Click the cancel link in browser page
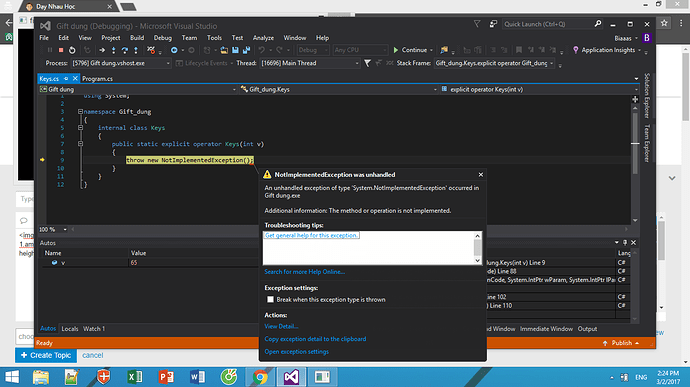This screenshot has height=387, width=690. coord(92,355)
